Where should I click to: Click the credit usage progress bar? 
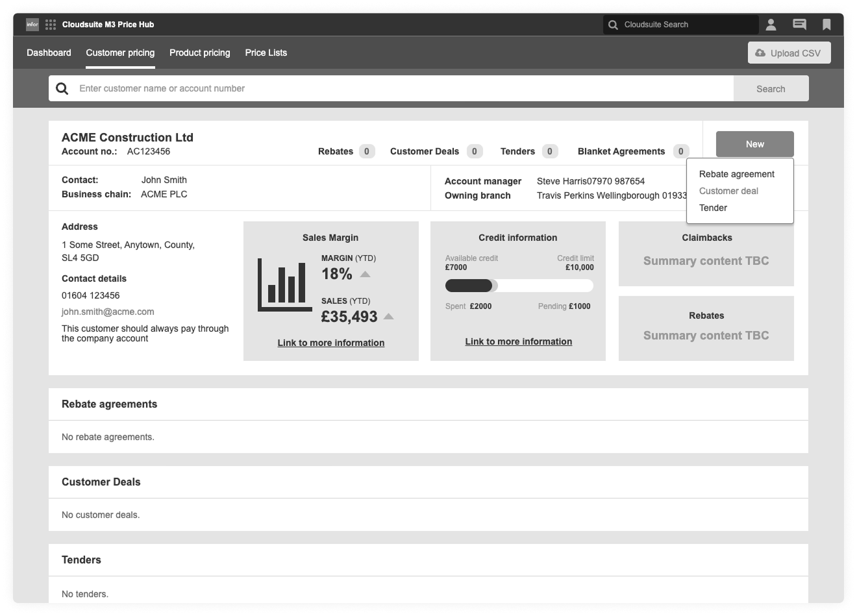pos(519,286)
